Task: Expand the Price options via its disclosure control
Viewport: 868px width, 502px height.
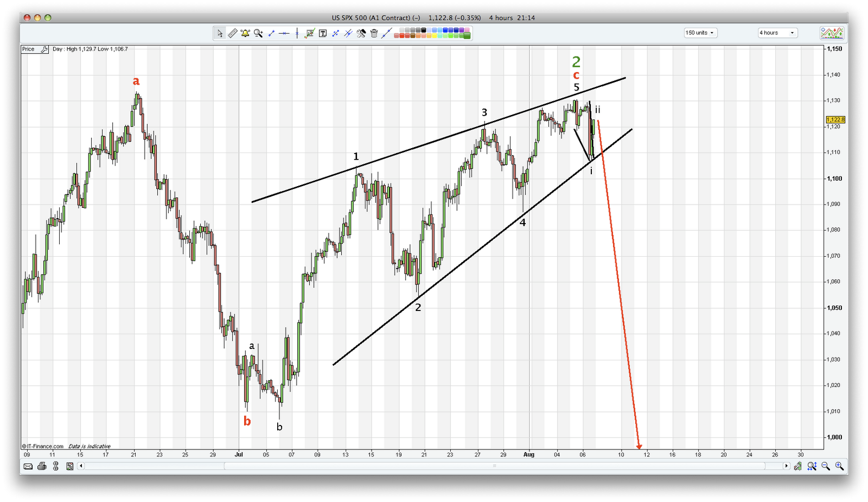Action: coord(44,49)
